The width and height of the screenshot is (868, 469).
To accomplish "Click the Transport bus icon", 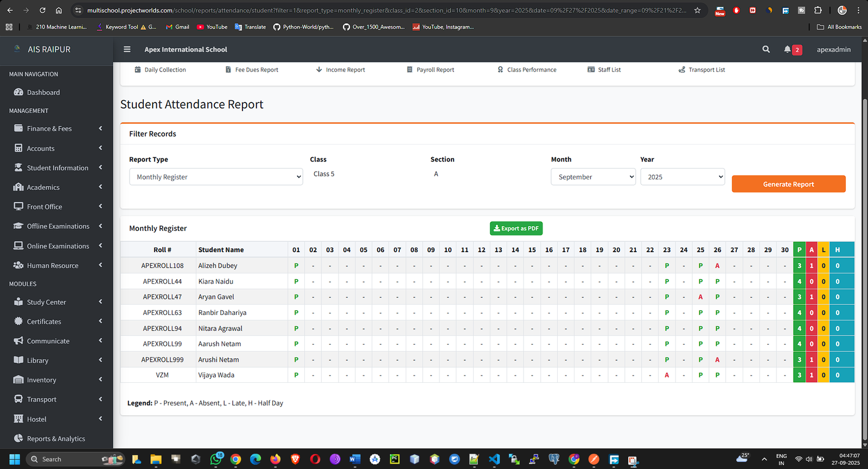I will pos(18,400).
